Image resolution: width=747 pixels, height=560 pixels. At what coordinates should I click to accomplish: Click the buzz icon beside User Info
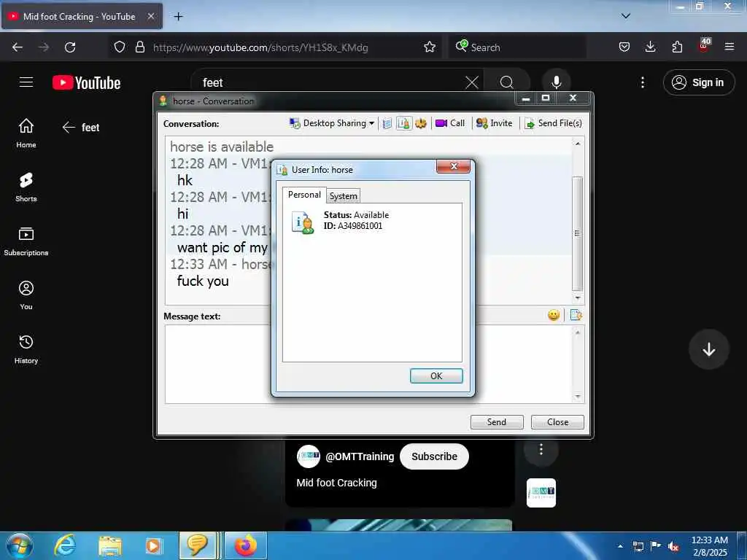pyautogui.click(x=421, y=124)
